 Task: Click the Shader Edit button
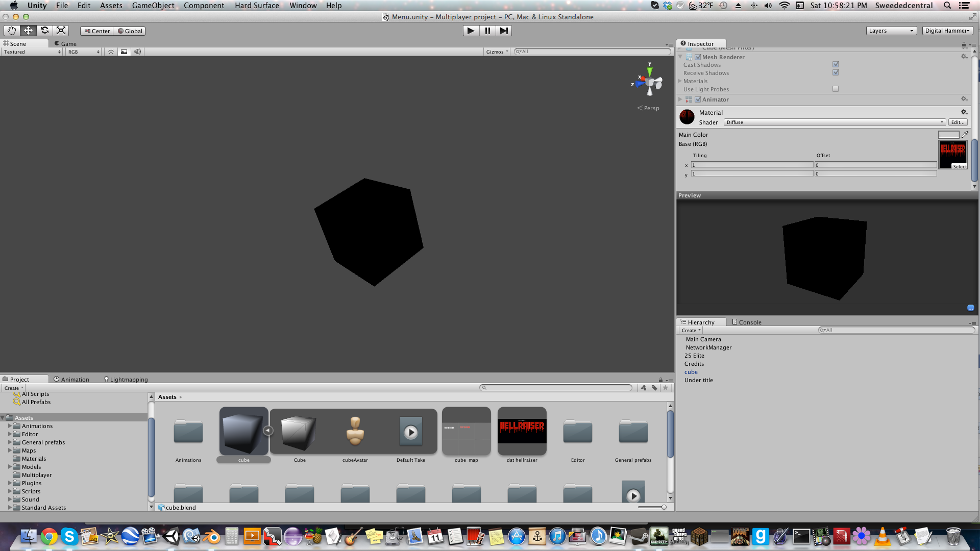tap(958, 122)
